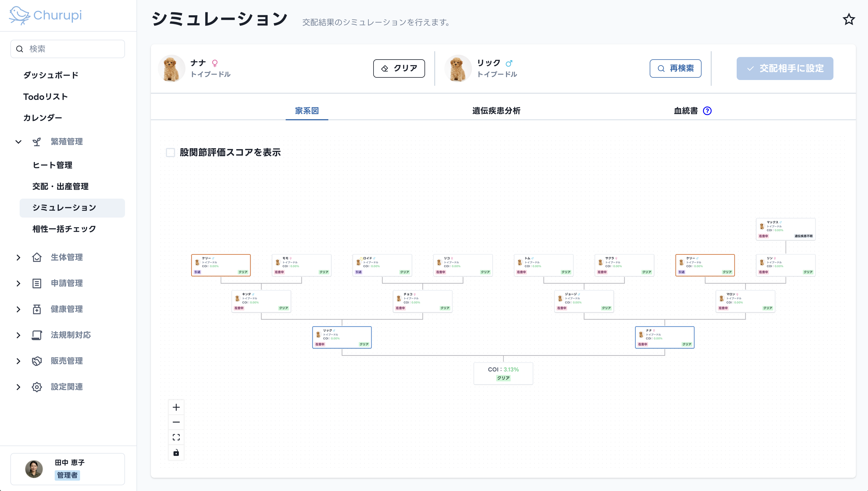Click the sidebar search field
This screenshot has height=491, width=868.
click(x=67, y=48)
